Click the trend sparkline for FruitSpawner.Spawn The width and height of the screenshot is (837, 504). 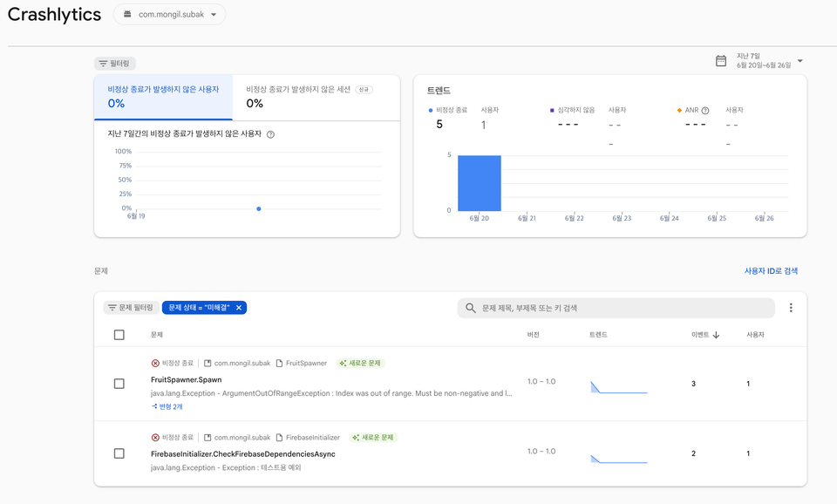point(619,387)
